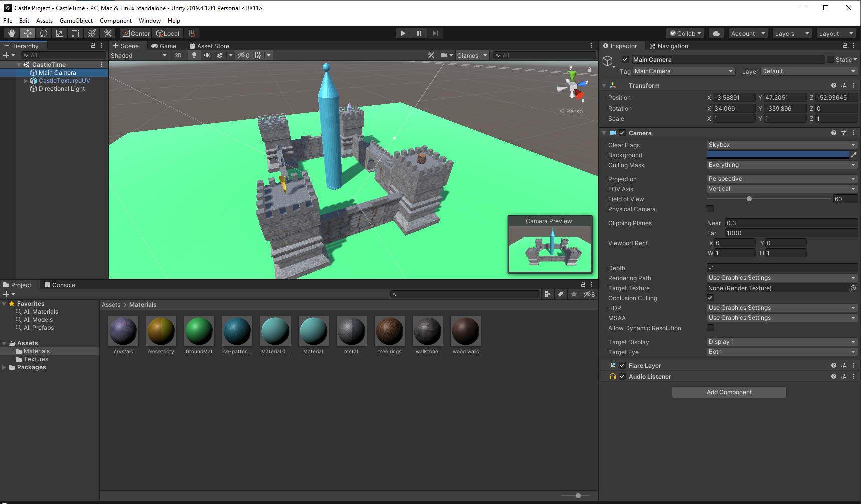This screenshot has width=861, height=504.
Task: Toggle hidden objects visibility in Scene view
Action: (x=243, y=55)
